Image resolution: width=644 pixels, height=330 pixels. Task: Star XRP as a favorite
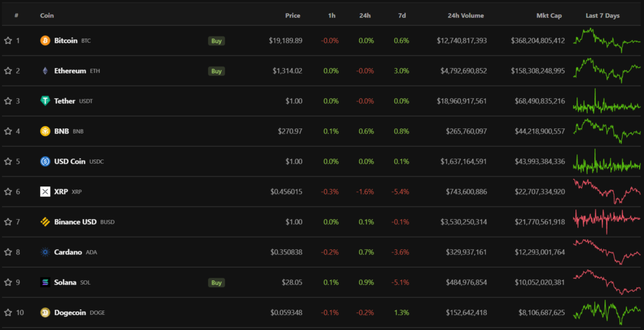8,191
